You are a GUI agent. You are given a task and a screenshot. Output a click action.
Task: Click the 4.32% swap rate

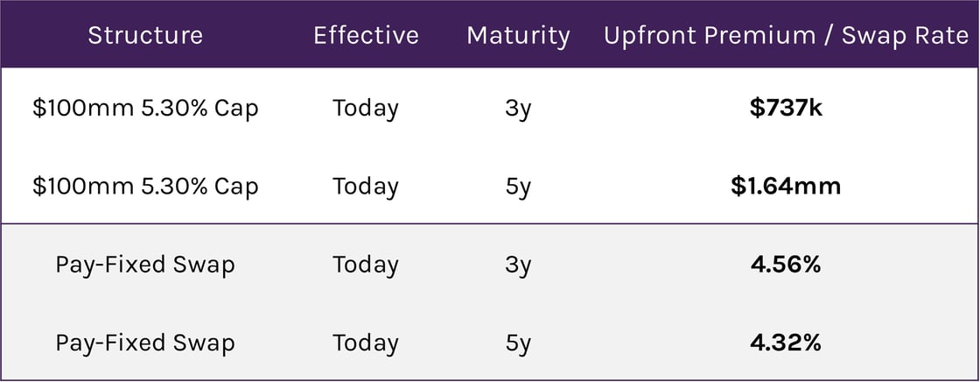[x=786, y=343]
